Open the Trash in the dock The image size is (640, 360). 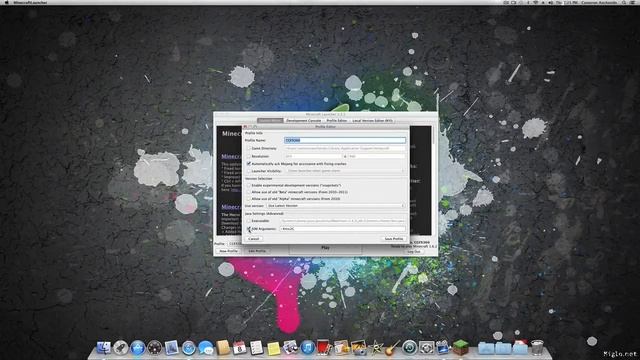[x=537, y=348]
